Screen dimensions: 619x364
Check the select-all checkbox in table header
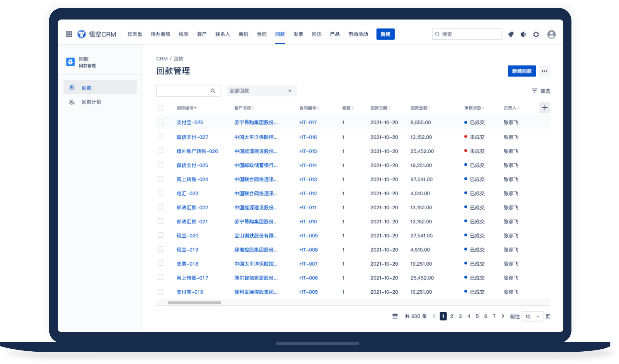[x=161, y=108]
